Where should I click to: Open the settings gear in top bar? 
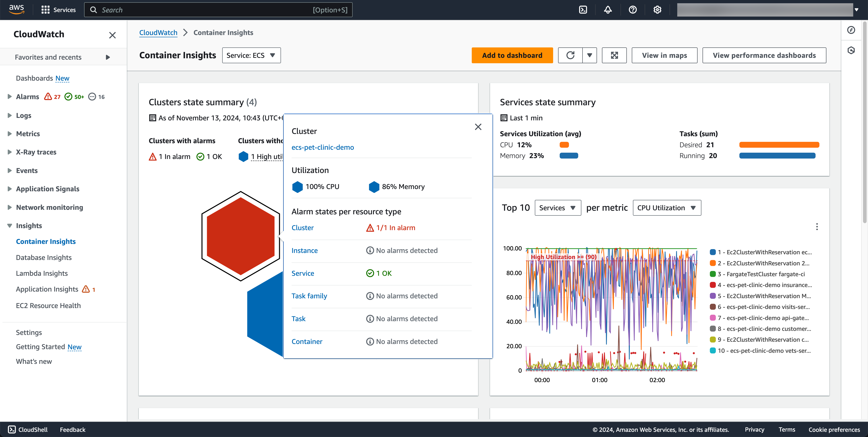pyautogui.click(x=657, y=10)
